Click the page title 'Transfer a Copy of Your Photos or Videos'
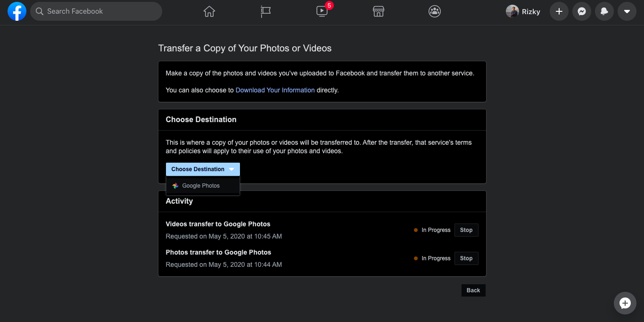 pos(245,48)
